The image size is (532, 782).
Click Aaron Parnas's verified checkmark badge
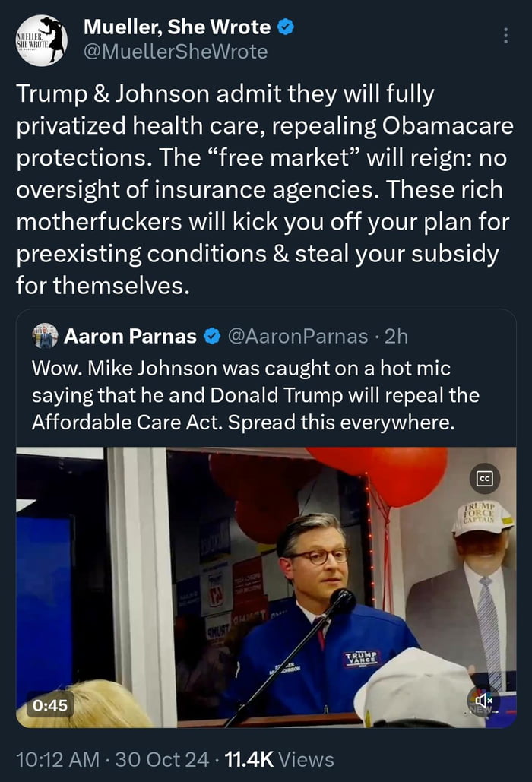tap(214, 335)
